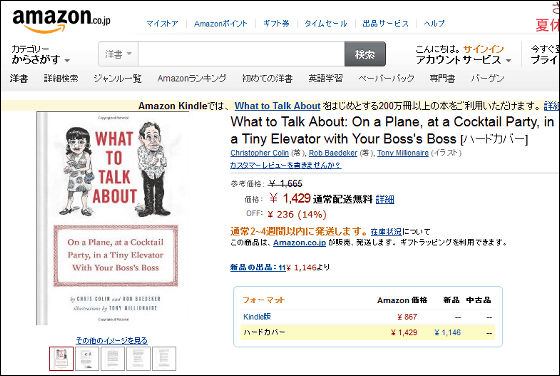Open the What to Talk About Kindle banner link
Viewport: 560px width, 376px height.
pyautogui.click(x=278, y=106)
